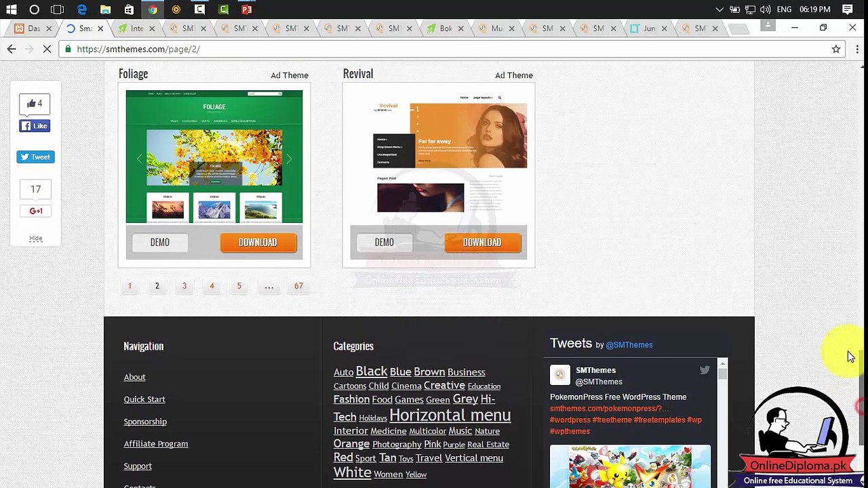
Task: Open the Foliage theme demo
Action: (160, 242)
